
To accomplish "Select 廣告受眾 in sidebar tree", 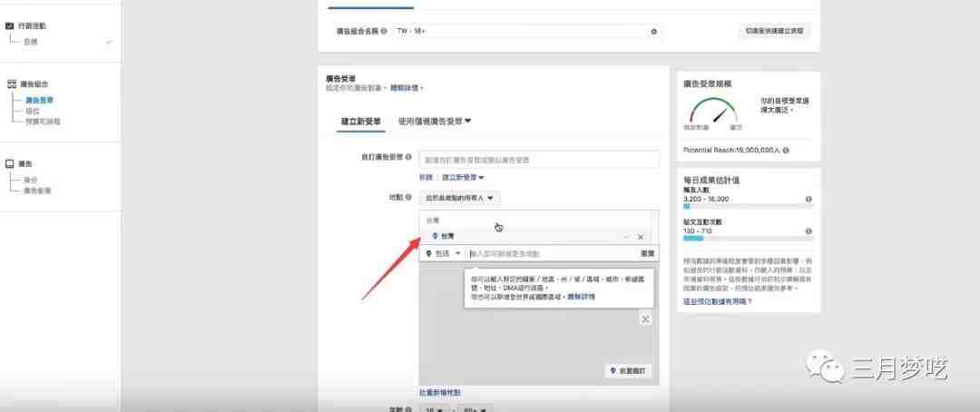I will [39, 100].
